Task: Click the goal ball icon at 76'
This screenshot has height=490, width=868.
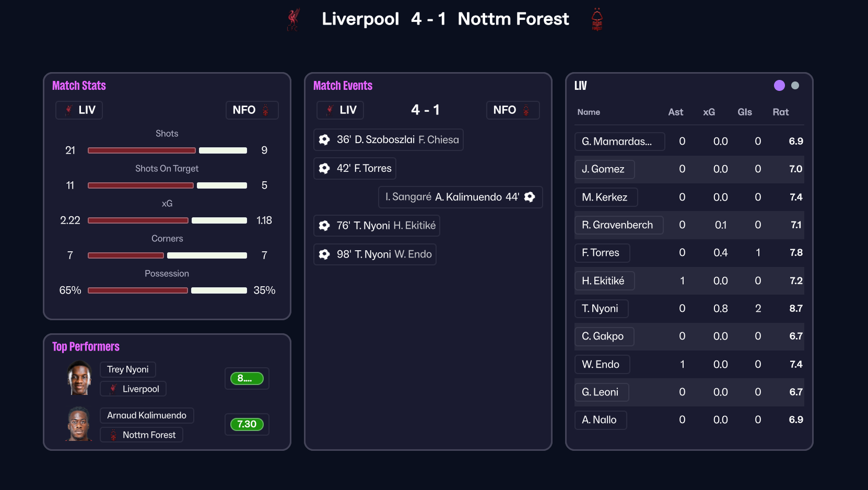Action: pyautogui.click(x=324, y=226)
